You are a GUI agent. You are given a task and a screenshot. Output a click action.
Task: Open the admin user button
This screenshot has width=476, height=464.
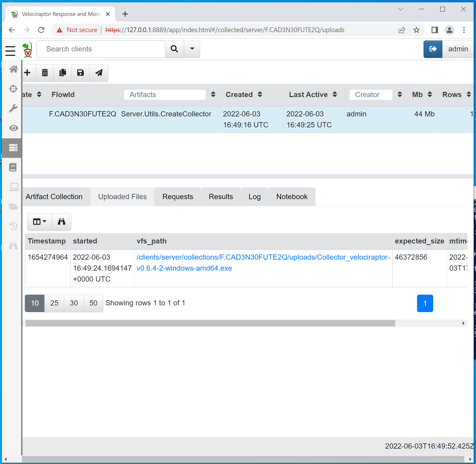[458, 49]
